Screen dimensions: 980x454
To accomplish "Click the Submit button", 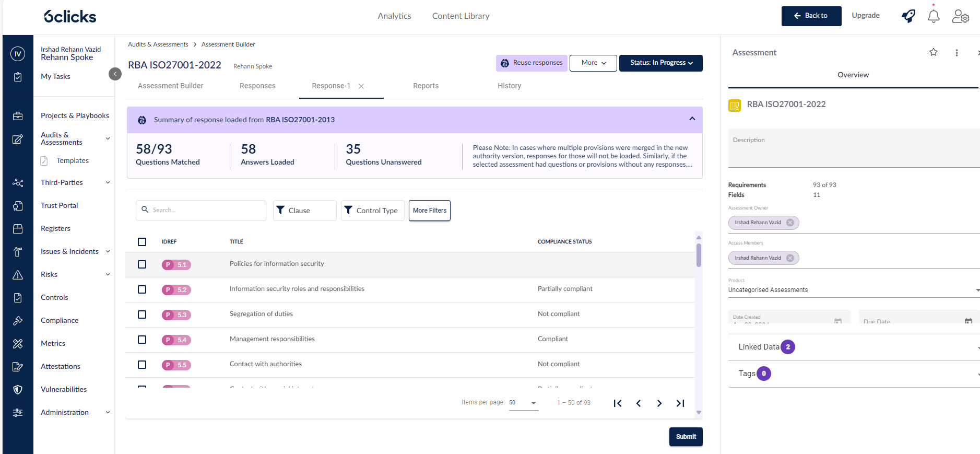I will tap(686, 437).
